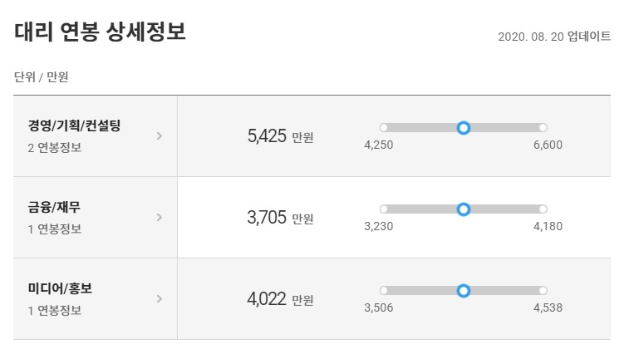The width and height of the screenshot is (634, 364).
Task: Click the 4,180 maximum endpoint dot
Action: click(543, 209)
